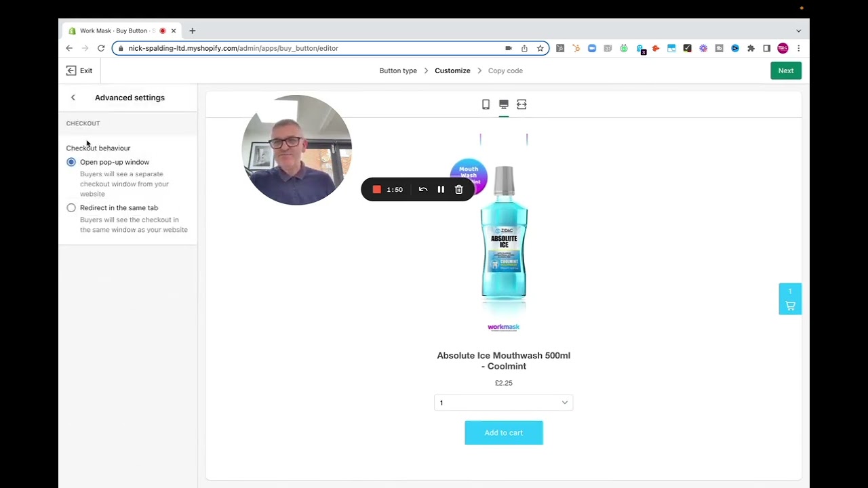Open the ghost extension with badge 3
This screenshot has width=868, height=488.
click(x=640, y=49)
